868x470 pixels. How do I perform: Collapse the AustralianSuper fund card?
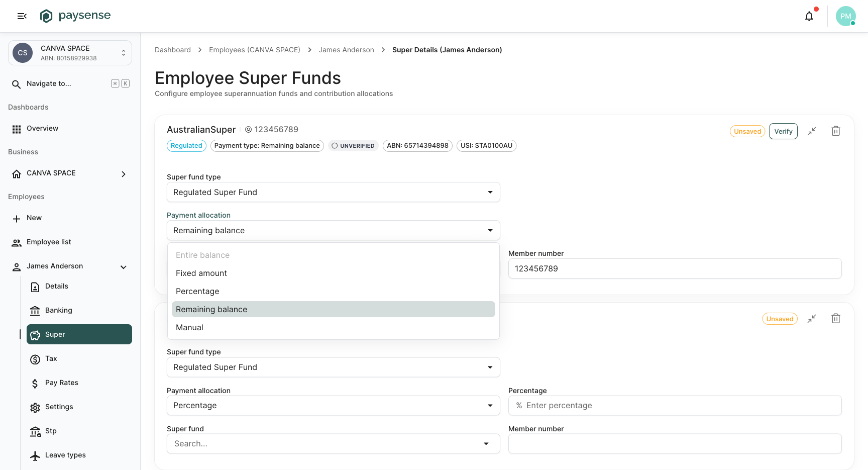point(812,131)
